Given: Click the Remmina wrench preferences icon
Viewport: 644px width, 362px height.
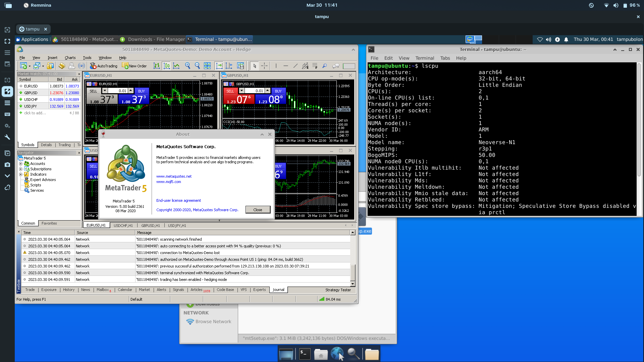Looking at the screenshot, I should tap(7, 137).
